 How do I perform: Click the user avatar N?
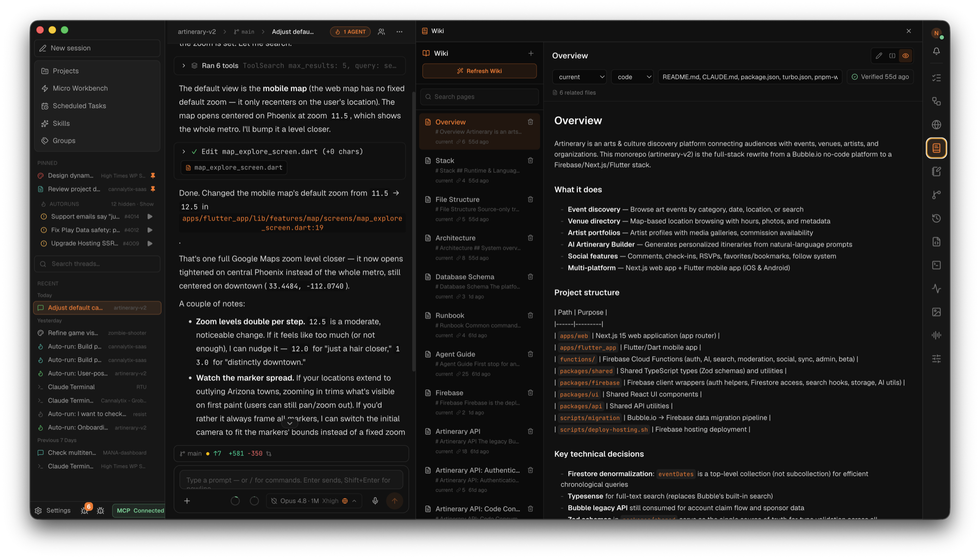pyautogui.click(x=936, y=33)
